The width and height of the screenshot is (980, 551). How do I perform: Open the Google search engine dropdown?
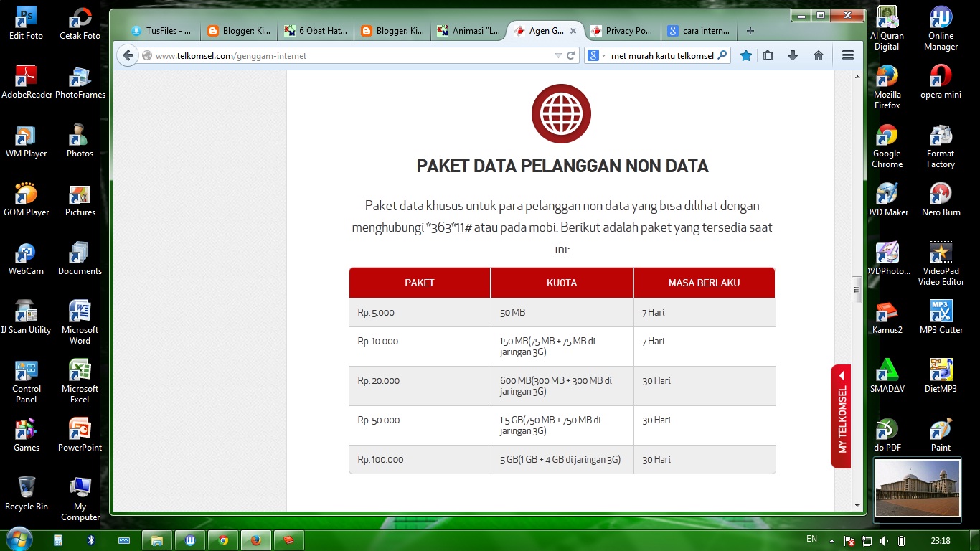(597, 55)
